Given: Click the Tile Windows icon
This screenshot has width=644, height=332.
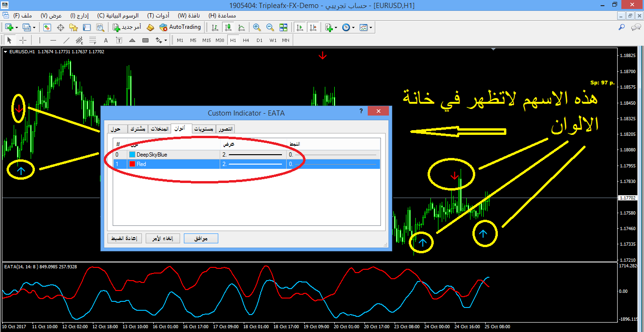Looking at the screenshot, I should [283, 27].
